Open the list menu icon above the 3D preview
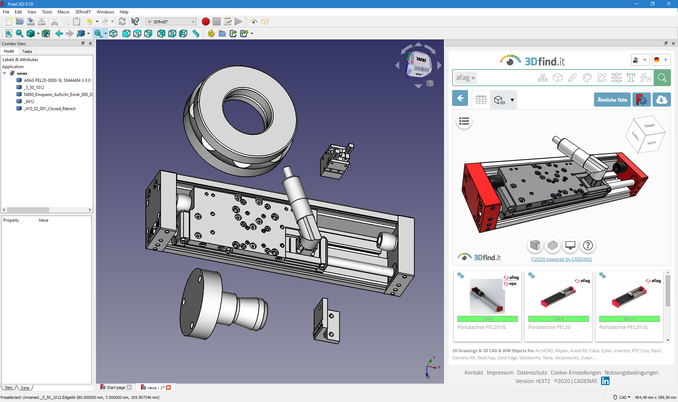 [x=464, y=122]
